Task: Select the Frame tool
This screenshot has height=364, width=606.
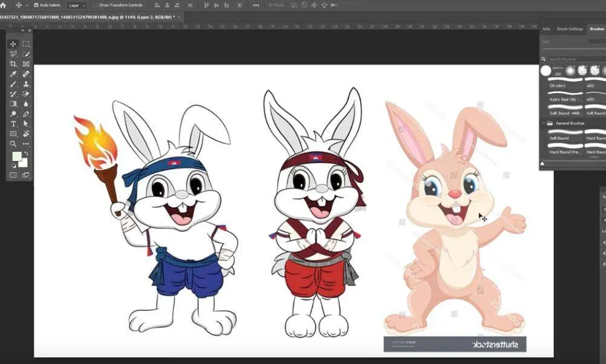Action: [x=26, y=63]
